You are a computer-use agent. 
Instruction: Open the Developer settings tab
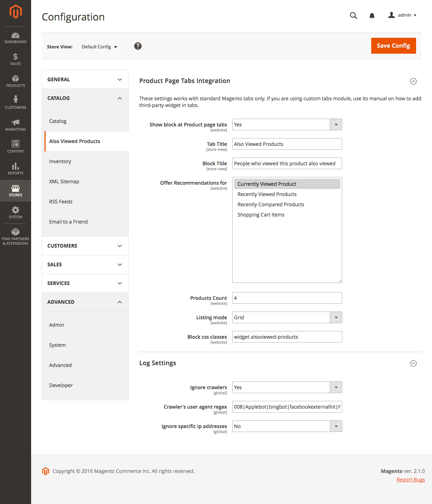85,385
